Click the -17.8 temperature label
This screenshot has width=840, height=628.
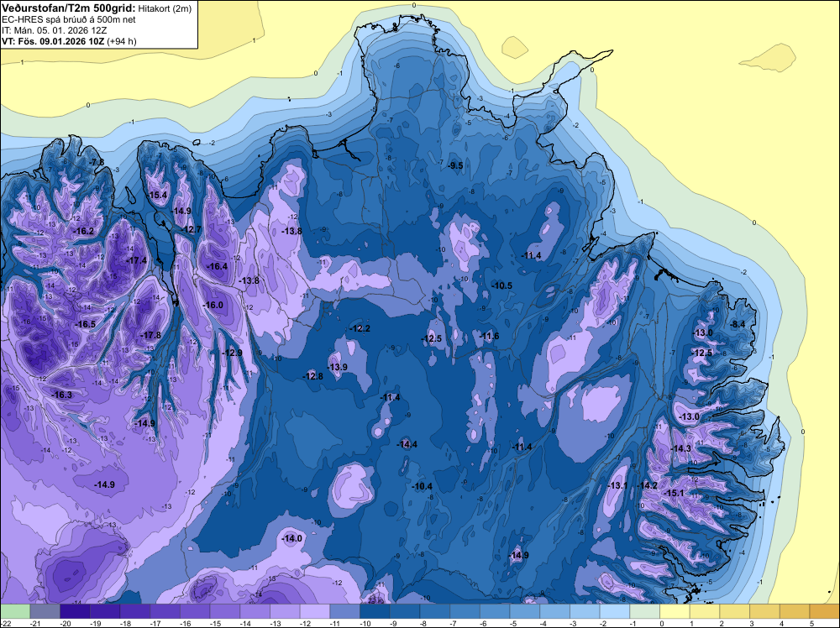click(x=150, y=335)
